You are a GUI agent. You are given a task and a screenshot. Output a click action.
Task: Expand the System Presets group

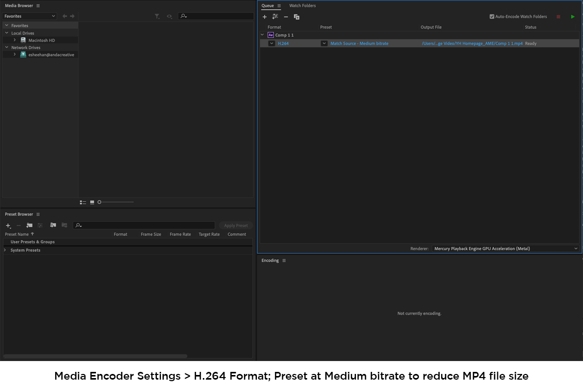pos(5,250)
